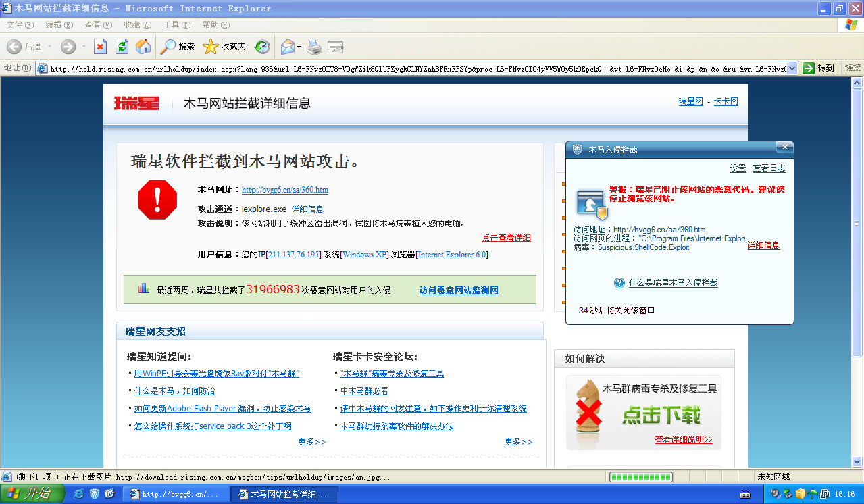Open the 访问恶意网站监测网 link
Viewport: 864px width, 504px height.
[x=459, y=291]
